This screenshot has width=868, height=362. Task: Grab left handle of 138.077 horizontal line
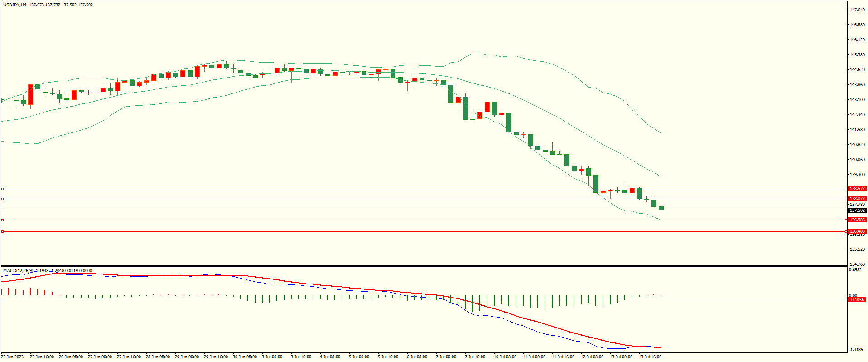tap(2, 199)
